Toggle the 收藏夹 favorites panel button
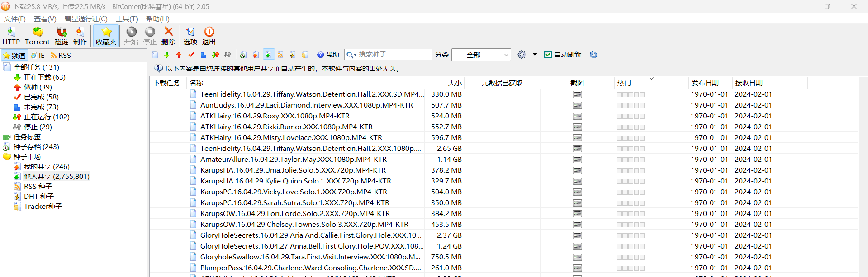The height and width of the screenshot is (277, 868). click(x=106, y=36)
